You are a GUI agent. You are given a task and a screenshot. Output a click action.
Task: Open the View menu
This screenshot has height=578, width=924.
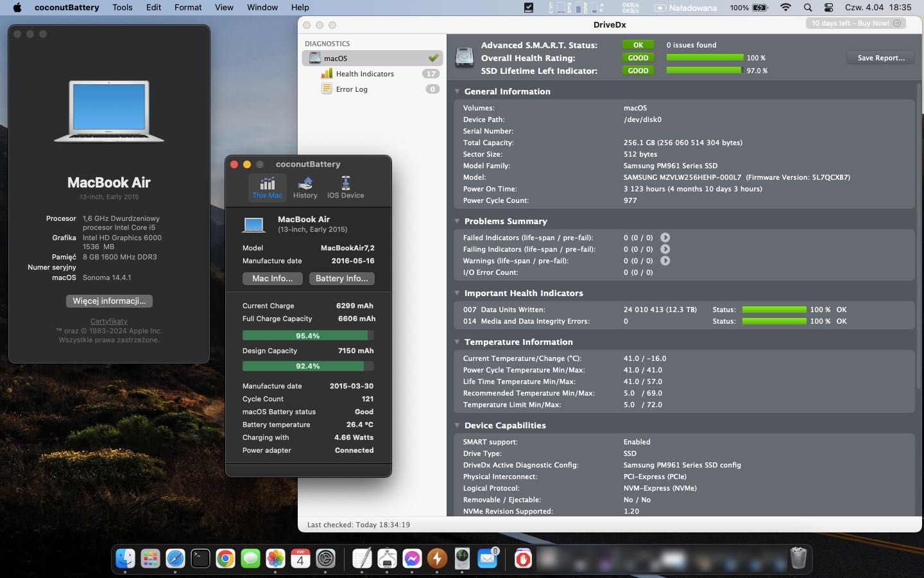point(224,8)
